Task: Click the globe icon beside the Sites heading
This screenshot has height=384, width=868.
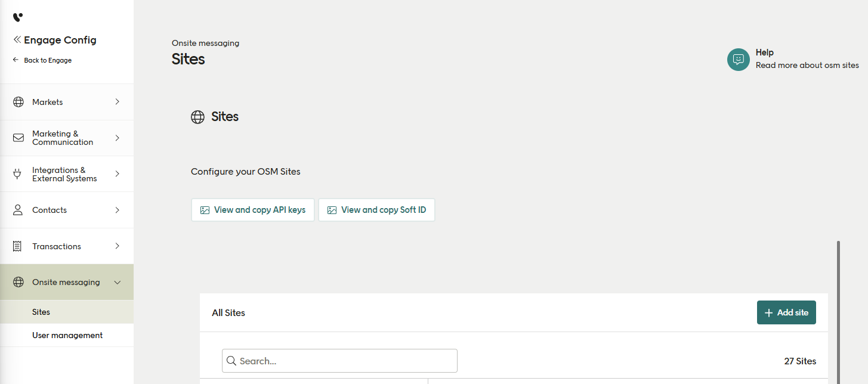Action: (197, 117)
